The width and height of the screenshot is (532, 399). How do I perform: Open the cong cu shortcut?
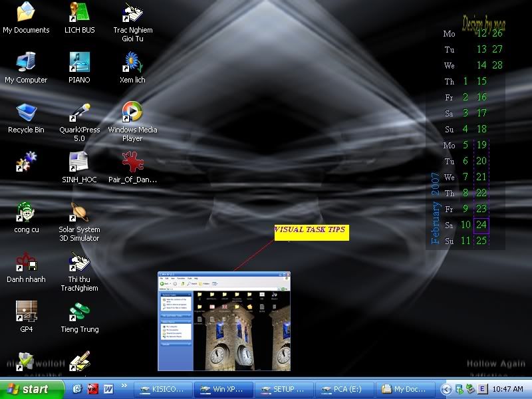[26, 213]
